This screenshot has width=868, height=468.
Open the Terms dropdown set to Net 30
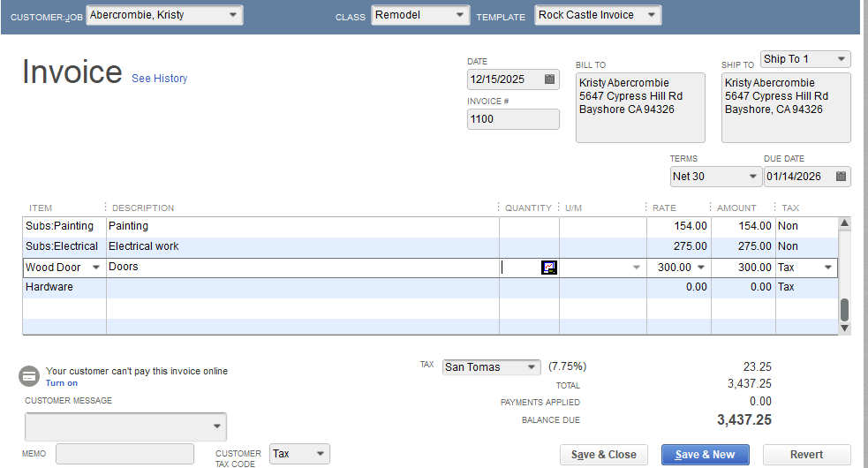[x=752, y=177]
